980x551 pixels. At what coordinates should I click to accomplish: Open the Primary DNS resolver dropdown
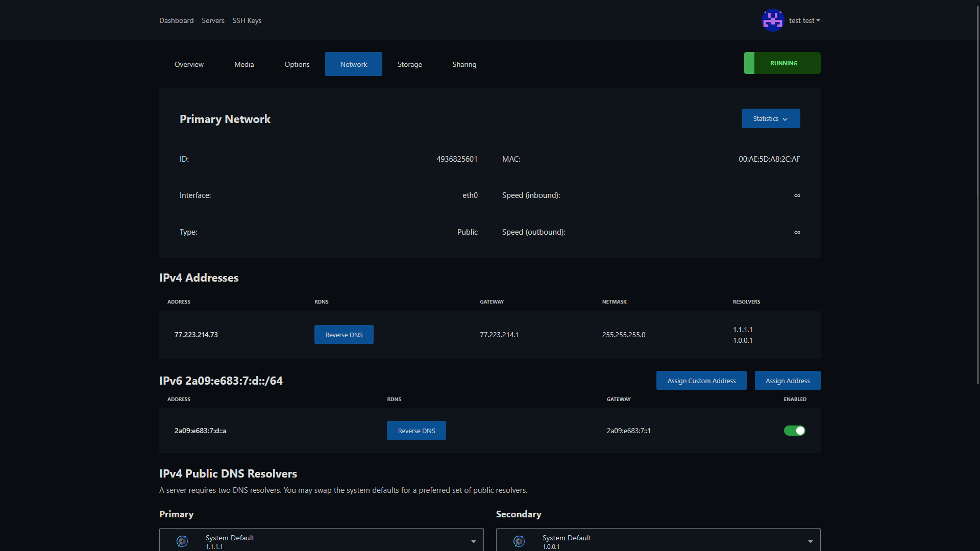pos(322,540)
